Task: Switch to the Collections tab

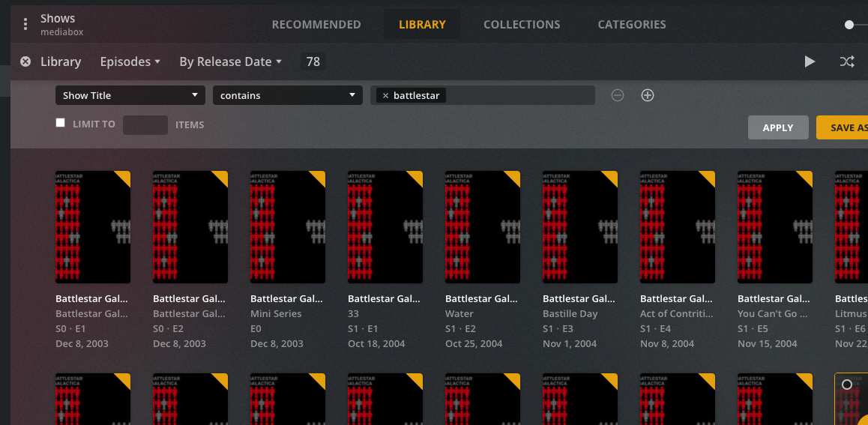Action: point(522,24)
